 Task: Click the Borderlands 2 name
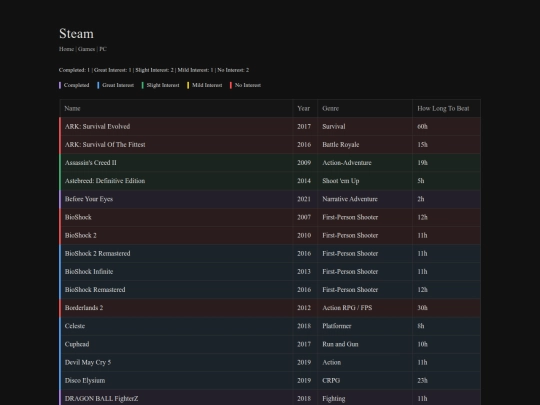84,308
